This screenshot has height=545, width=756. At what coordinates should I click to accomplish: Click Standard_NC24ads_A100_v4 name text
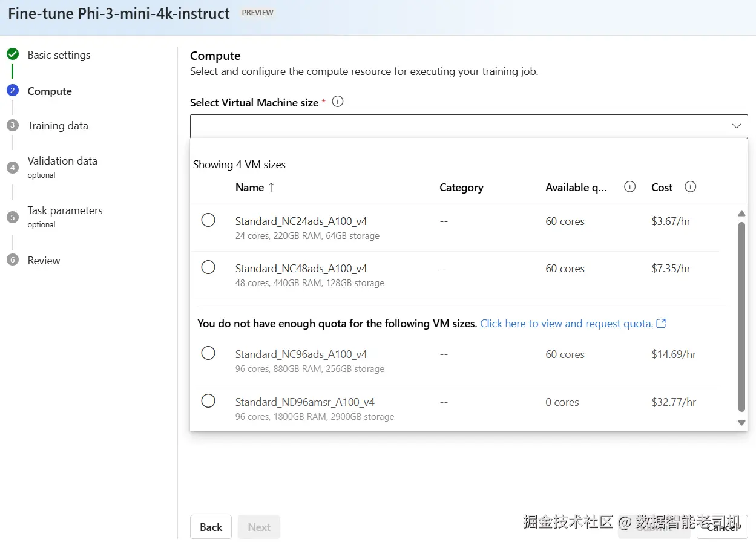pyautogui.click(x=301, y=221)
